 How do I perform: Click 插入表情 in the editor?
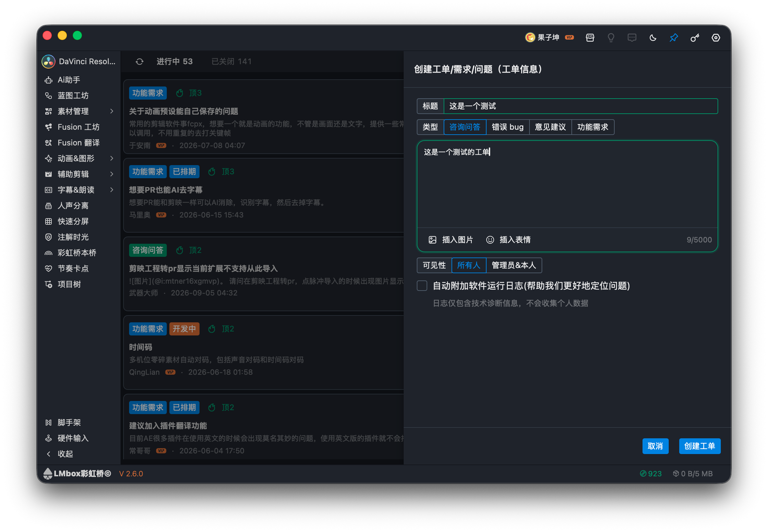(508, 240)
